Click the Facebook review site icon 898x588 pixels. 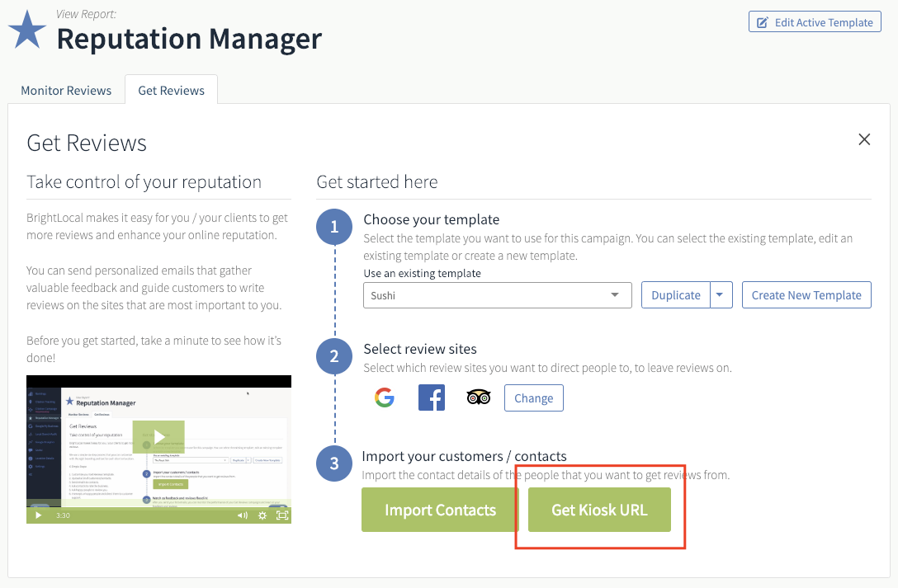pos(432,397)
